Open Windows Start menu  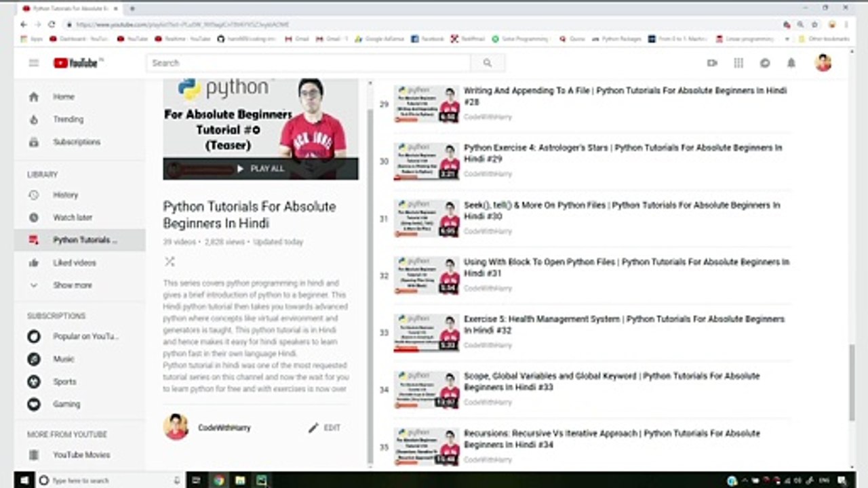coord(24,480)
